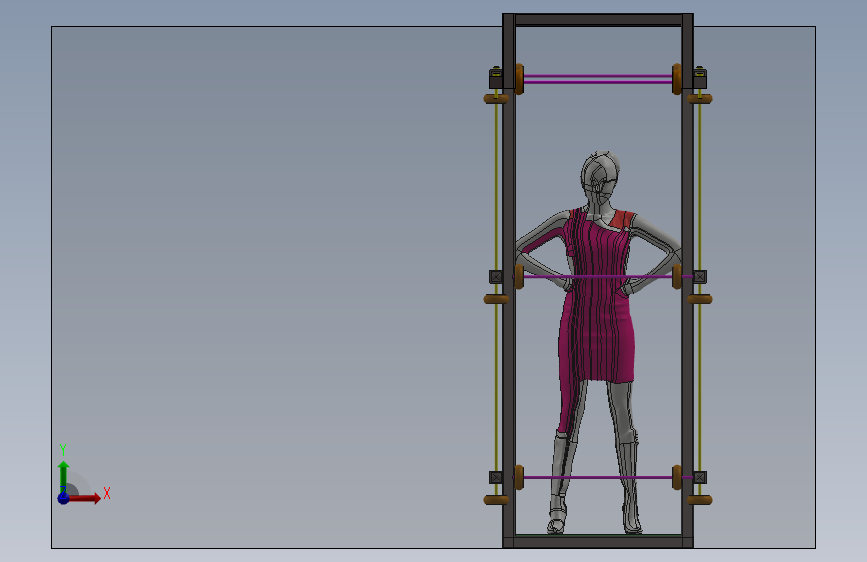Select the bottom crossbar of the frame
The image size is (867, 562).
598,542
